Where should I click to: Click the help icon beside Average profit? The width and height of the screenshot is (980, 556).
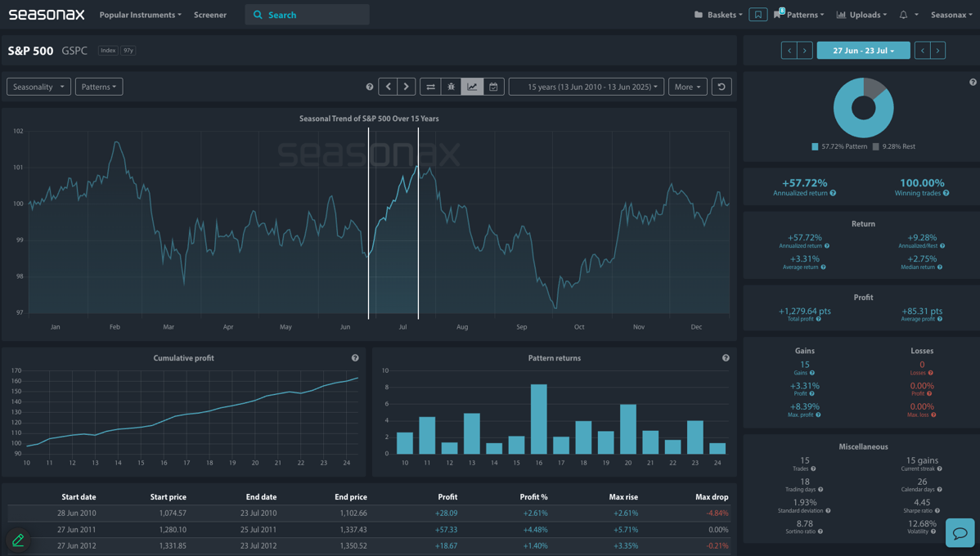tap(940, 319)
